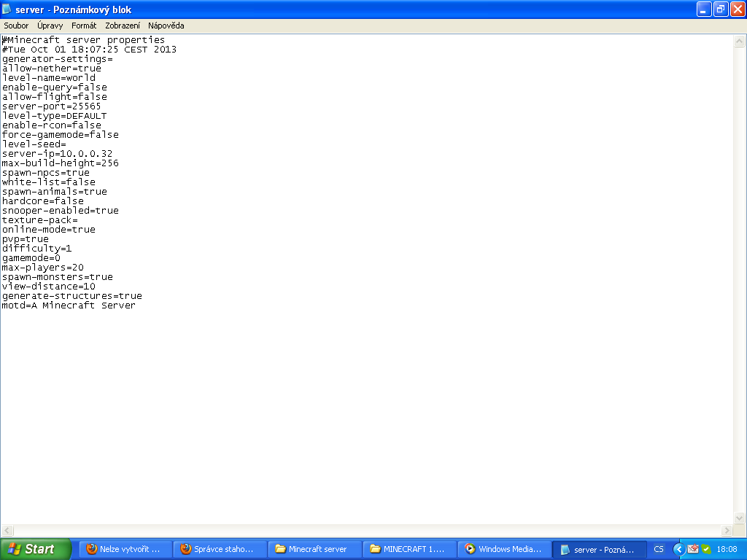Click the vertical scrollbar up arrow
The width and height of the screenshot is (747, 560).
(x=740, y=42)
